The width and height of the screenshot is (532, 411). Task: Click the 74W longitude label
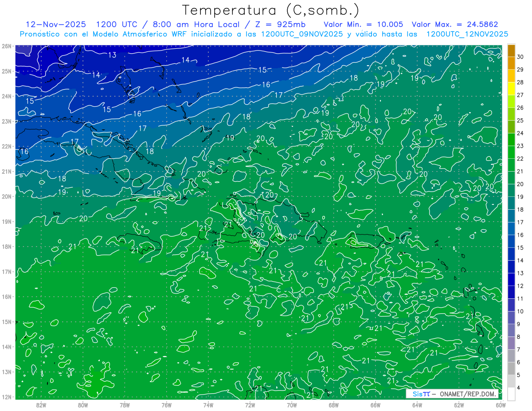208,405
